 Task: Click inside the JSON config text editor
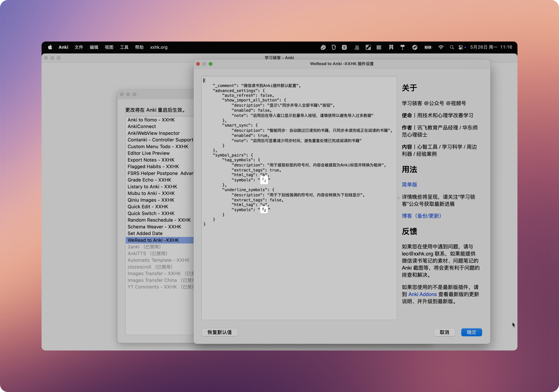[x=299, y=268]
